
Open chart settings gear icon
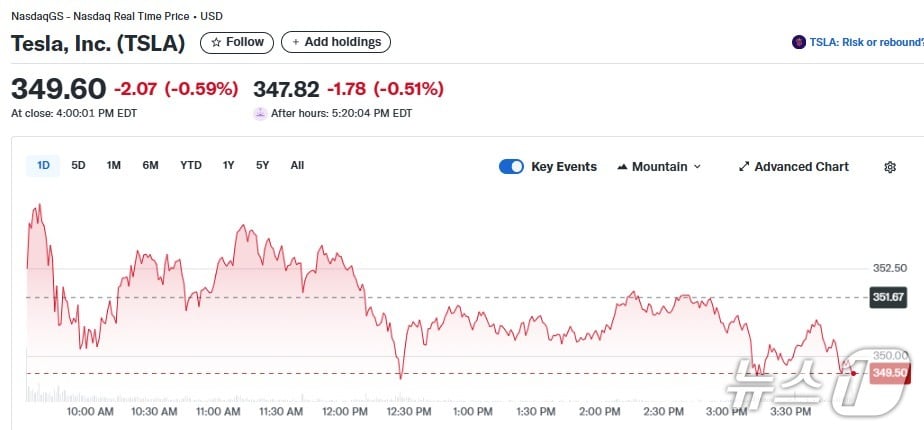pyautogui.click(x=890, y=167)
